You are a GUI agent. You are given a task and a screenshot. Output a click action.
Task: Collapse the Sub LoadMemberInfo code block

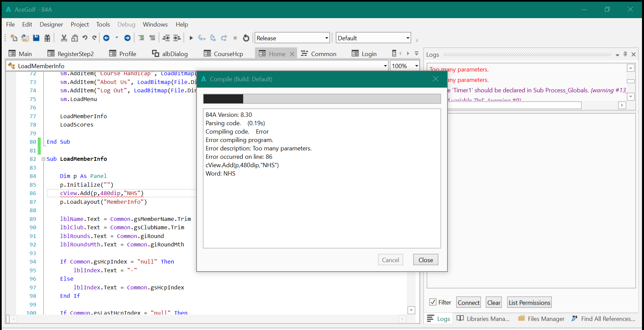[x=43, y=159]
